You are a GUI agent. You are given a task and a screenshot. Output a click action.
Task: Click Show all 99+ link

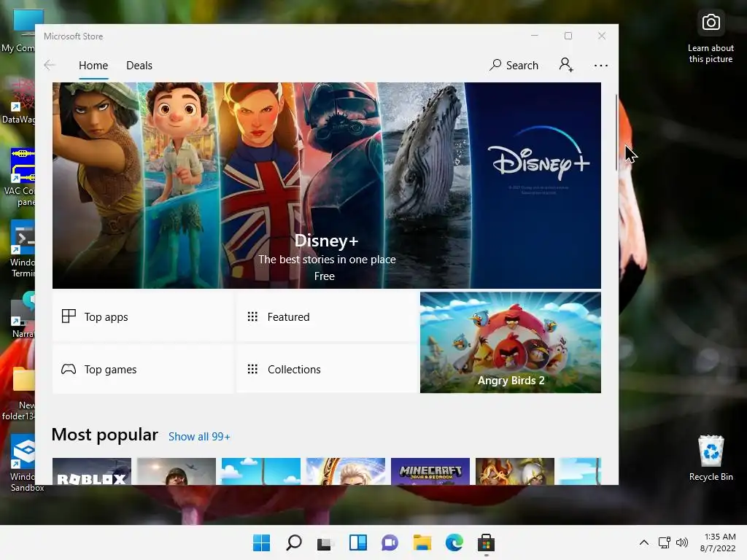(199, 437)
